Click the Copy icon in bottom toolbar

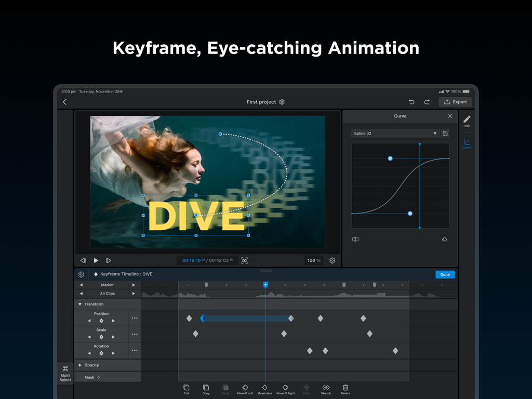pyautogui.click(x=206, y=389)
